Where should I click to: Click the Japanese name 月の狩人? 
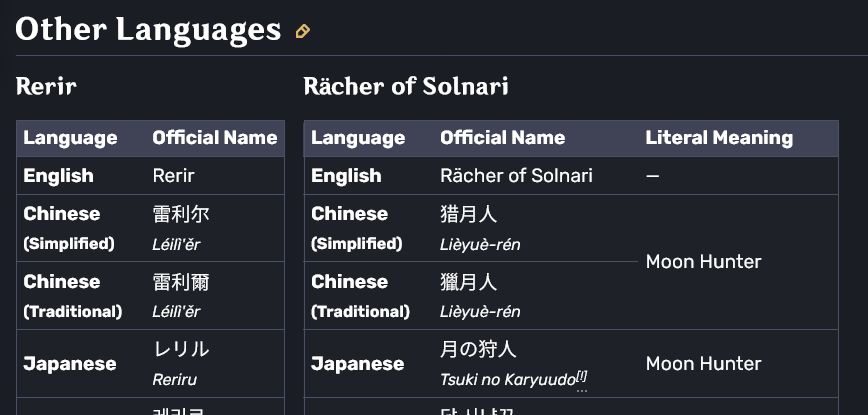[477, 349]
